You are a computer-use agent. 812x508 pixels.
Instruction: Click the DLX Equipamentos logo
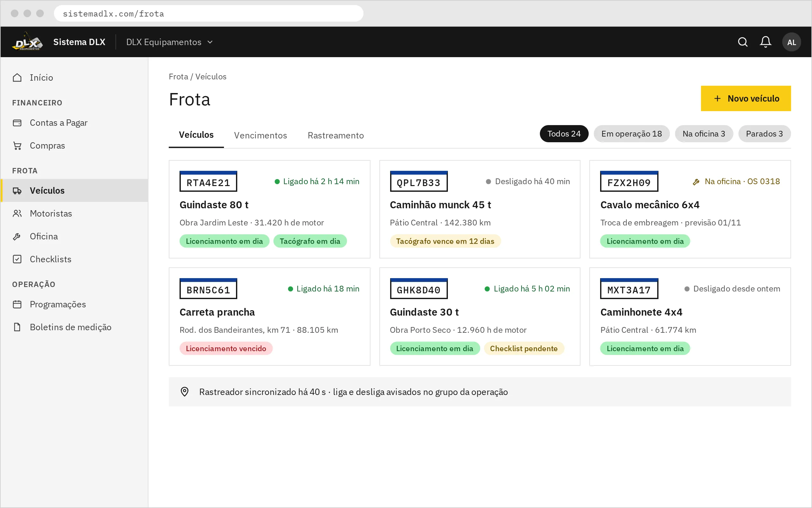point(27,42)
